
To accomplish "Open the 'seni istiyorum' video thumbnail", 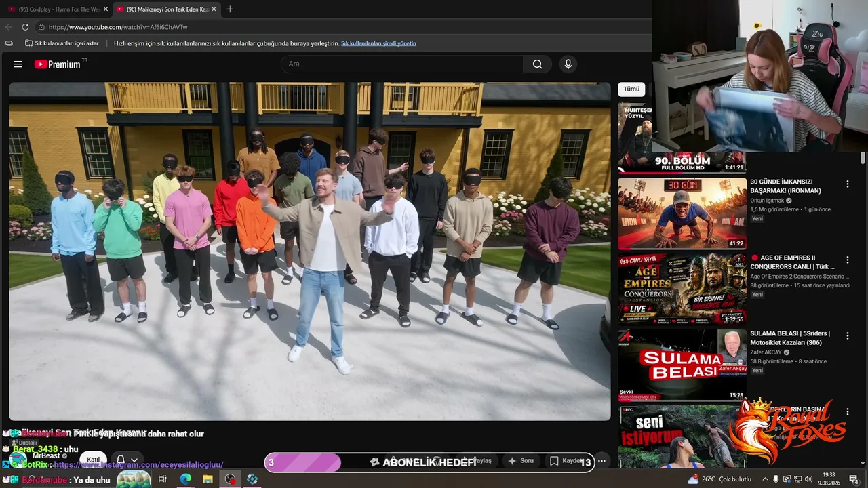I will coord(682,436).
